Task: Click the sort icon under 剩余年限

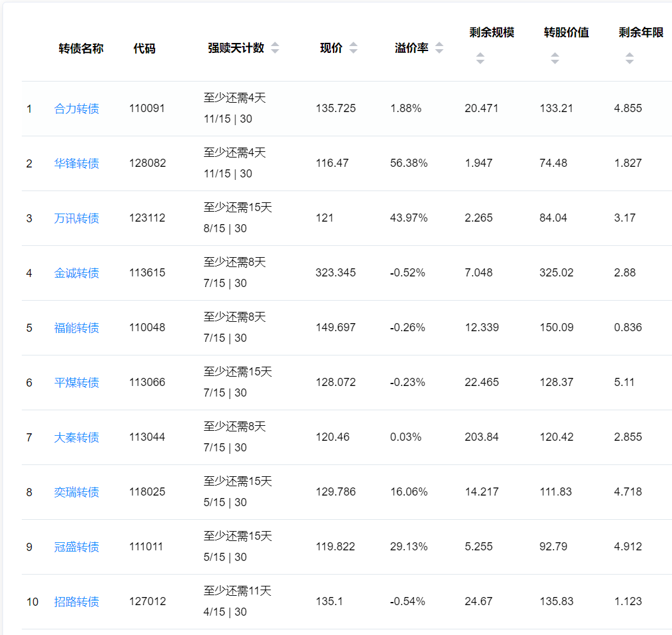Action: [629, 59]
